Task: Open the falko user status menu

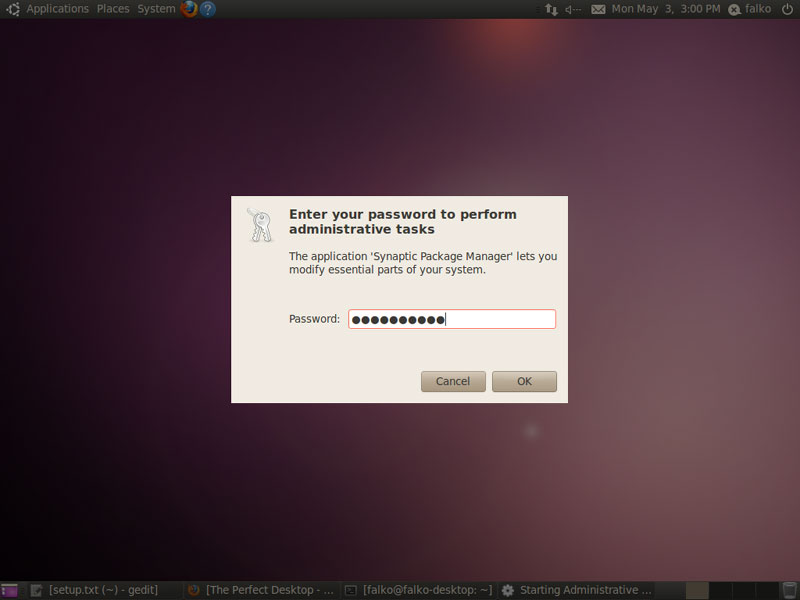Action: point(749,9)
